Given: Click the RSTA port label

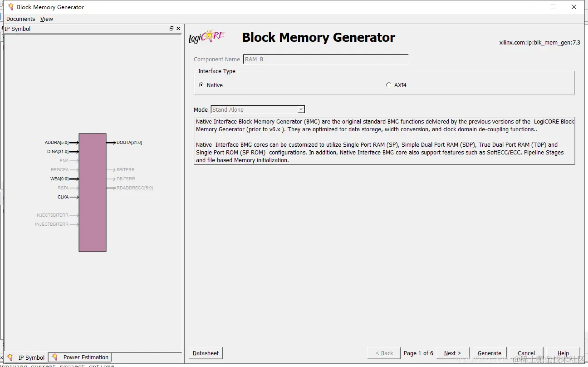Looking at the screenshot, I should point(63,188).
